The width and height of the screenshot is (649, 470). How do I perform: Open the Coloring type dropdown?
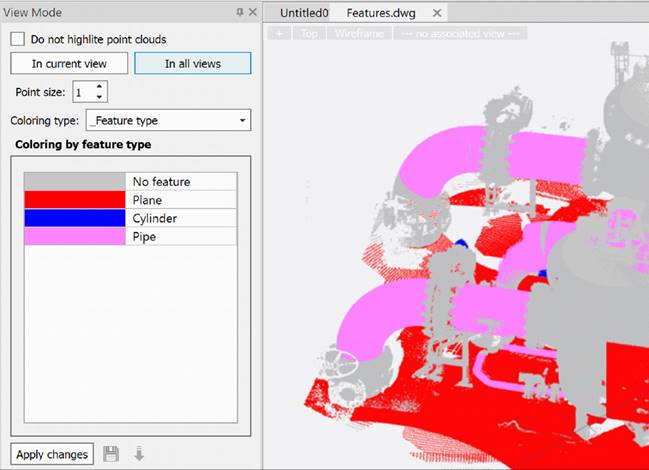point(168,120)
